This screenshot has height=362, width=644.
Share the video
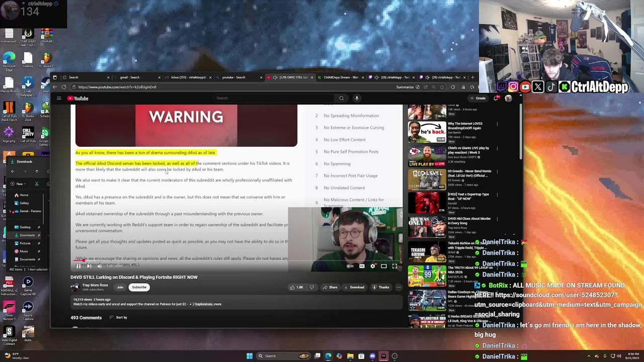[330, 287]
